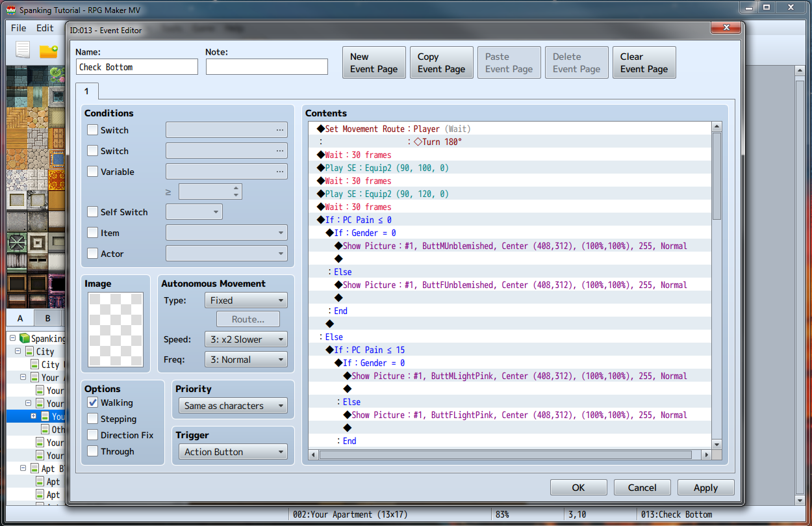Enable the Variable condition checkbox
This screenshot has height=526, width=812.
[93, 172]
